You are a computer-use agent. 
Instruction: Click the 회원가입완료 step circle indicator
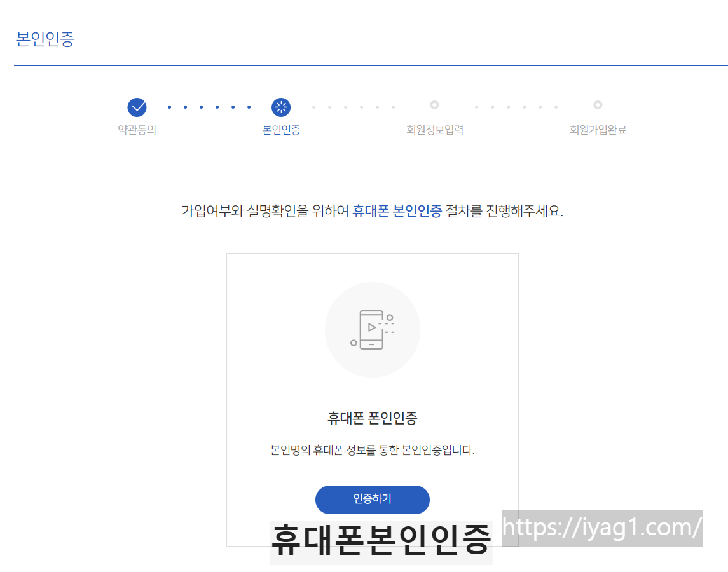[597, 106]
